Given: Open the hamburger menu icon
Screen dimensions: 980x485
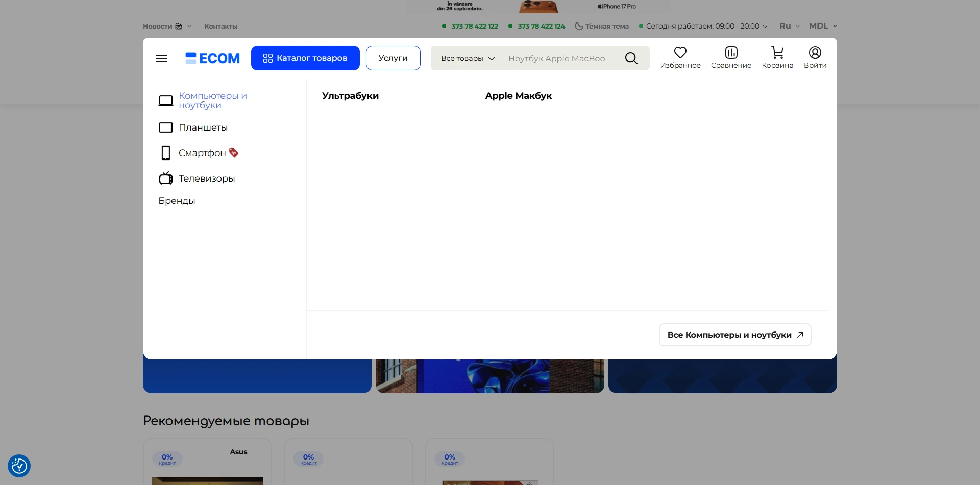Looking at the screenshot, I should click(161, 58).
